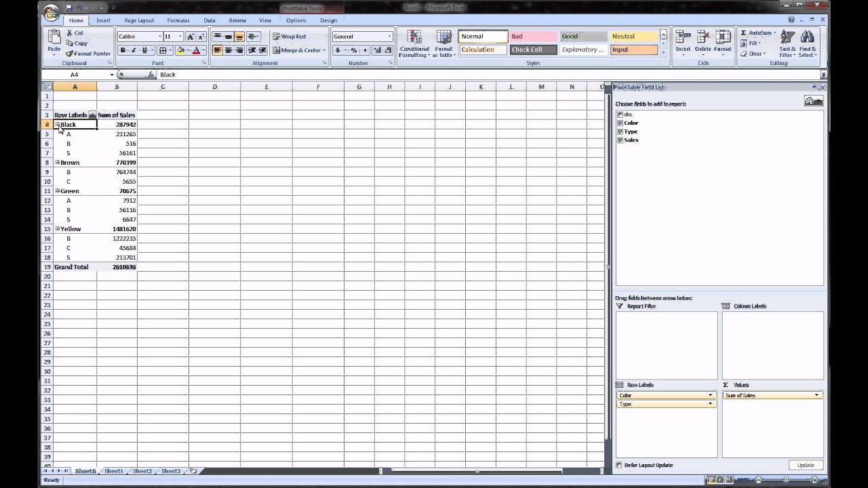Open Color field dropdown in Row Labels area

711,395
